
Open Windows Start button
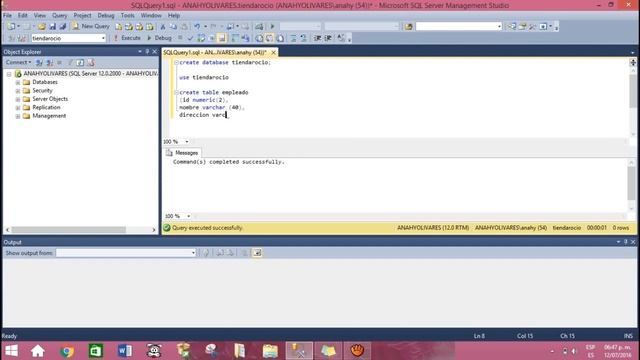(x=11, y=351)
